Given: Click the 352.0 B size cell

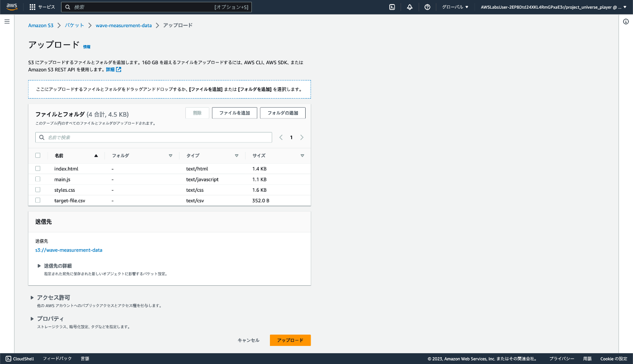Looking at the screenshot, I should [261, 200].
